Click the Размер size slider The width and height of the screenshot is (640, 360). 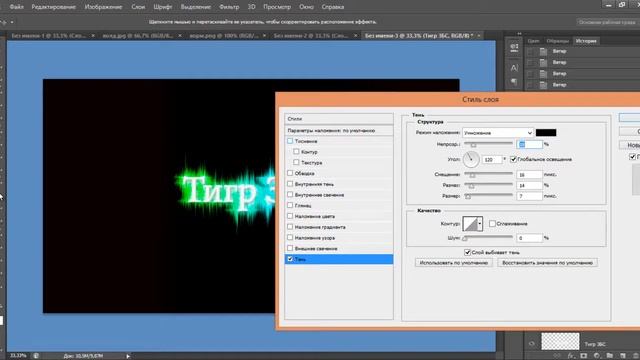coord(489,196)
